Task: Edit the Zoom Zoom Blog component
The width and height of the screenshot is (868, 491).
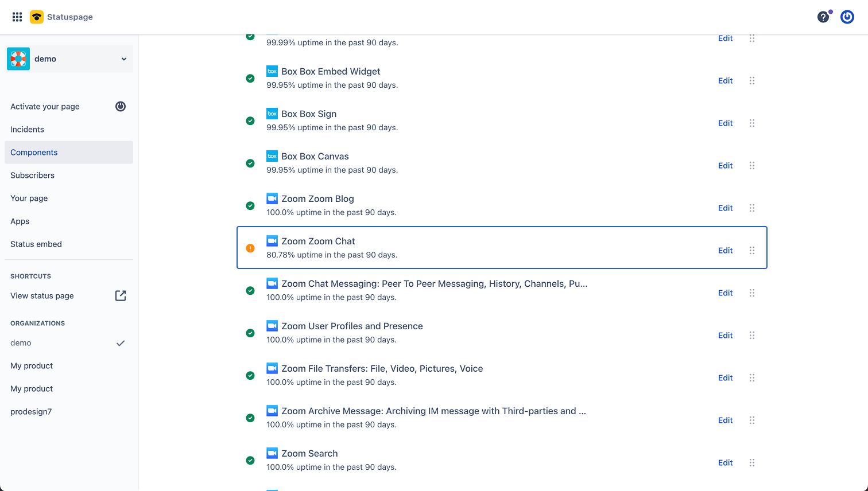Action: point(726,208)
